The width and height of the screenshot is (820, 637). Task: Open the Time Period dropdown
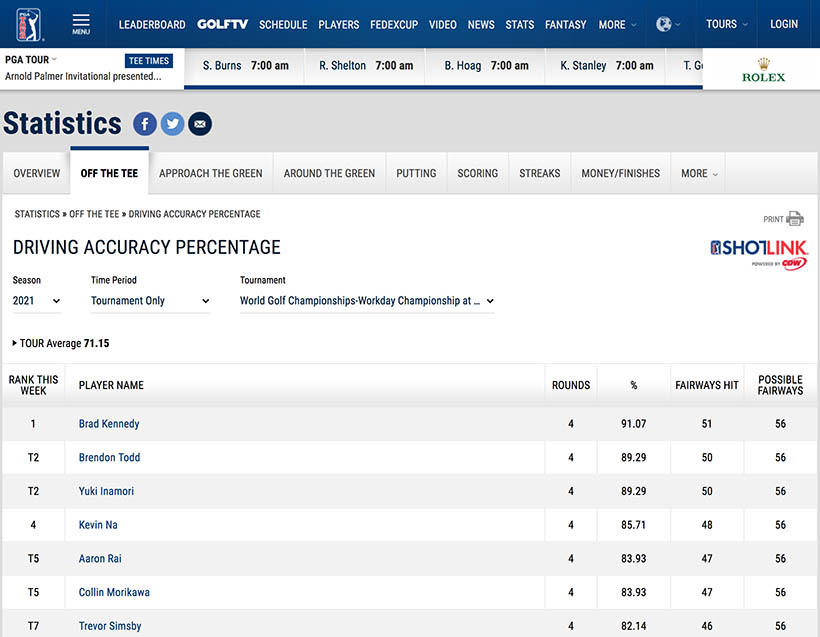pyautogui.click(x=150, y=301)
